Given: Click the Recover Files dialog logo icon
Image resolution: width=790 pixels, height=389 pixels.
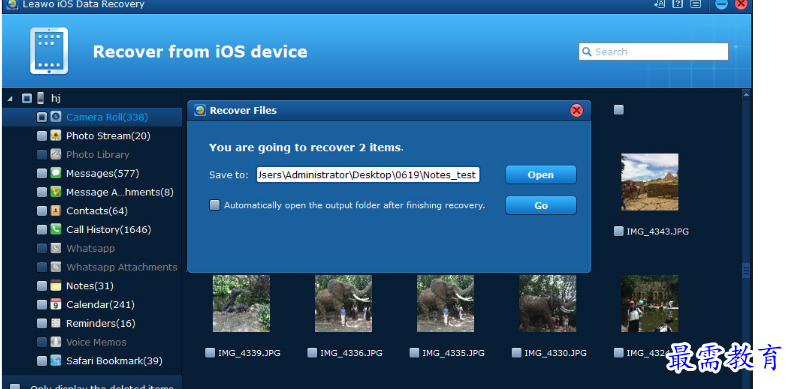Looking at the screenshot, I should tap(200, 110).
